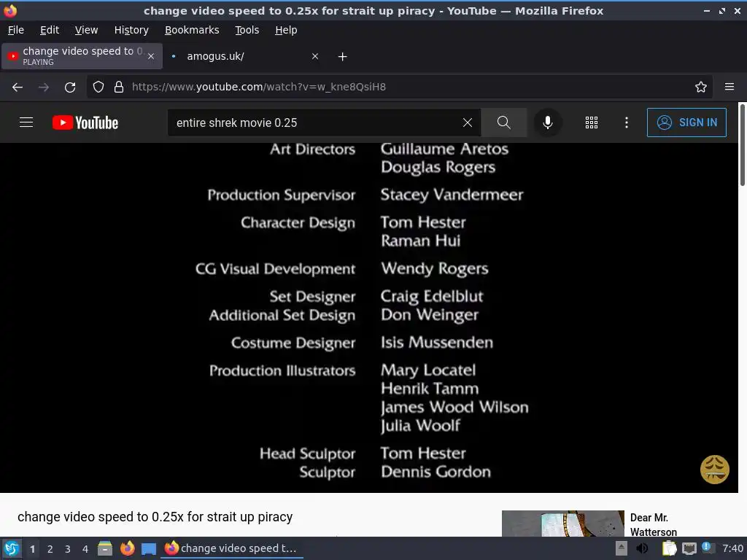The width and height of the screenshot is (747, 560).
Task: Select the change video speed tab
Action: coord(82,56)
